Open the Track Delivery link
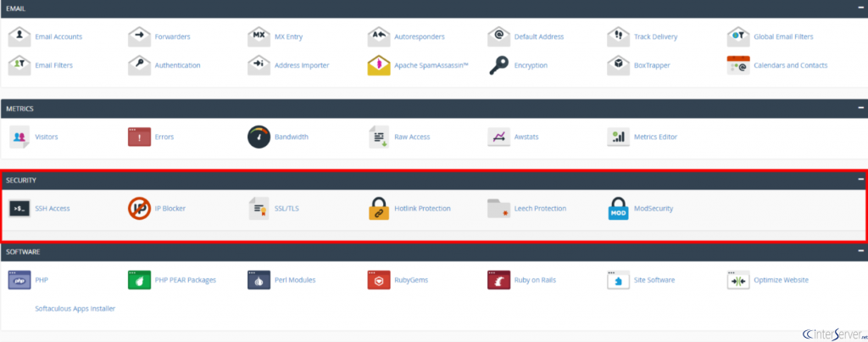 coord(655,36)
